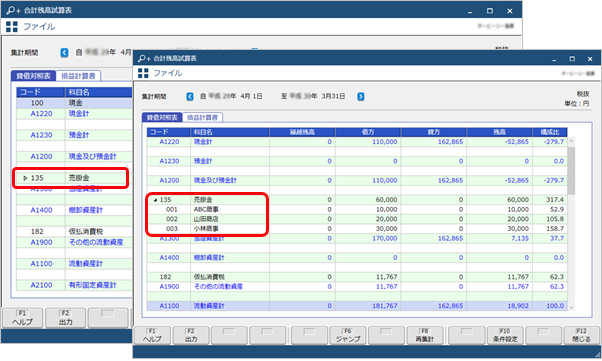Open grid menu icon in front window

click(x=143, y=73)
